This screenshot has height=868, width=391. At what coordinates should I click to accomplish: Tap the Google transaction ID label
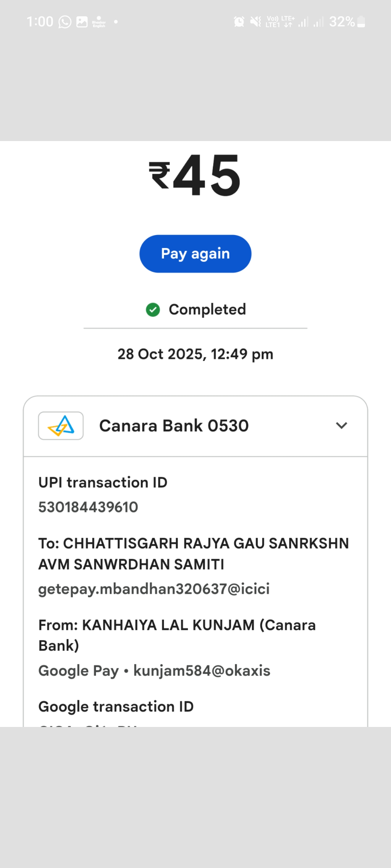116,706
